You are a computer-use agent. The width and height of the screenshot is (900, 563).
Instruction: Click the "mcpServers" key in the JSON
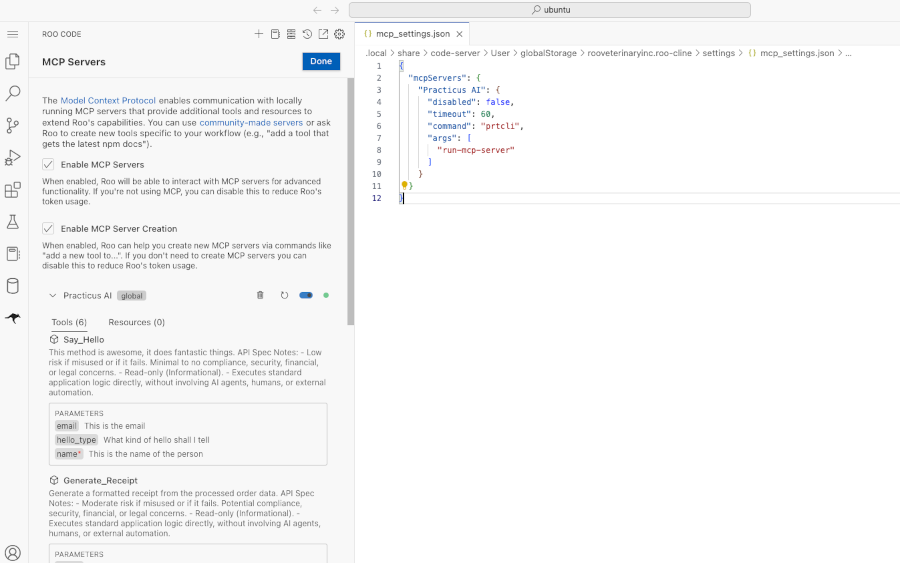tap(437, 78)
